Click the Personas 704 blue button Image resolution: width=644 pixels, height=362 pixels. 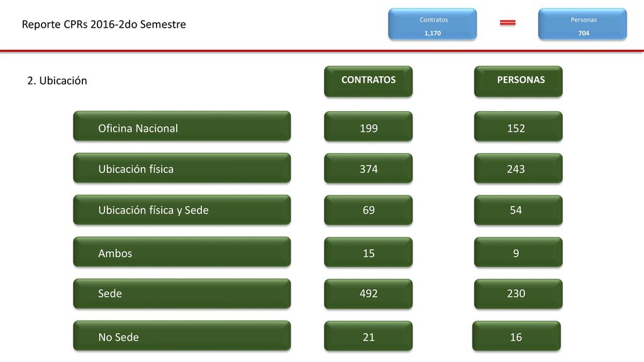pyautogui.click(x=582, y=25)
